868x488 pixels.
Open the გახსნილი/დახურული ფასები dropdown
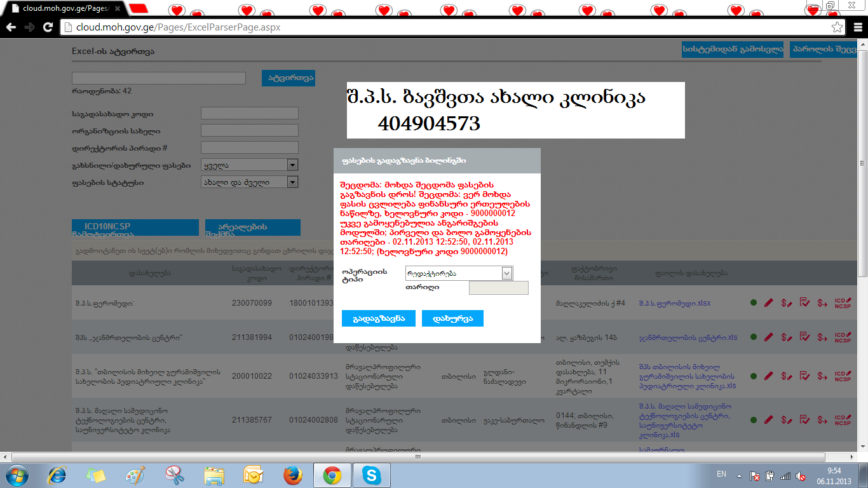(x=292, y=165)
